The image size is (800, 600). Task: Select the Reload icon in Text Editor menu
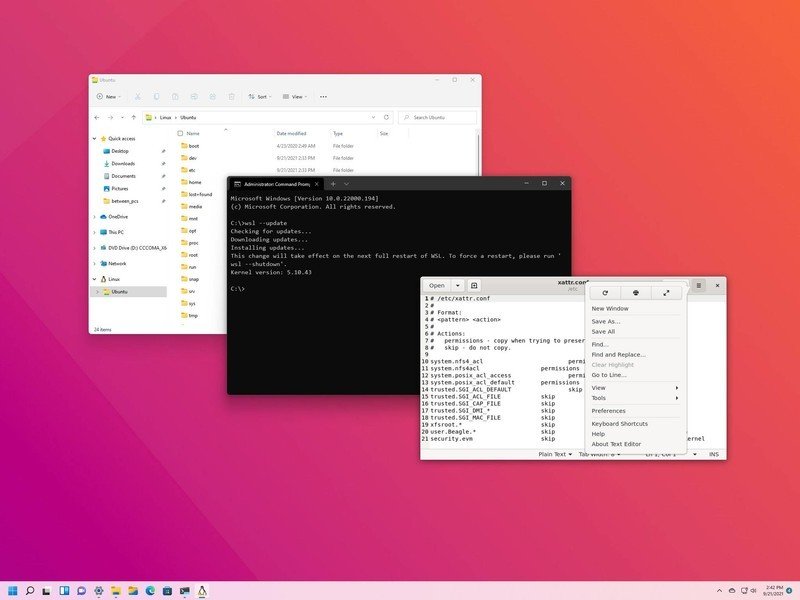click(x=606, y=292)
